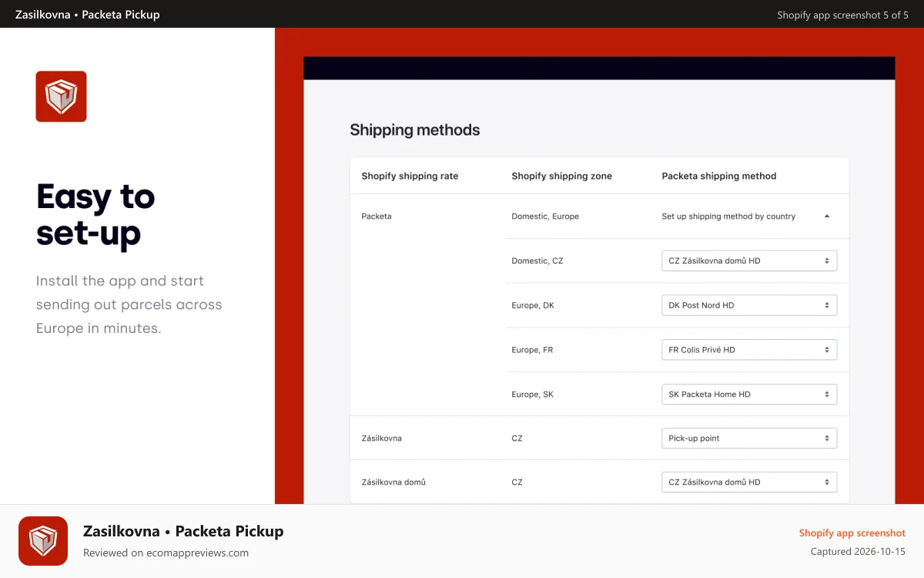924x578 pixels.
Task: Click 'Shopify app screenshot 5 of 5' label
Action: click(x=842, y=15)
